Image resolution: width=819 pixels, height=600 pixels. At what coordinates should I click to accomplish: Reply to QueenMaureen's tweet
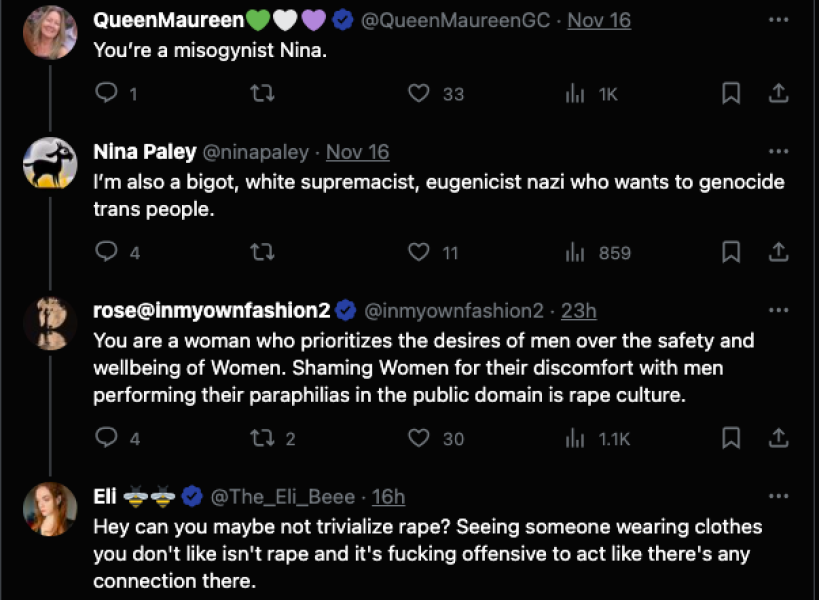106,93
